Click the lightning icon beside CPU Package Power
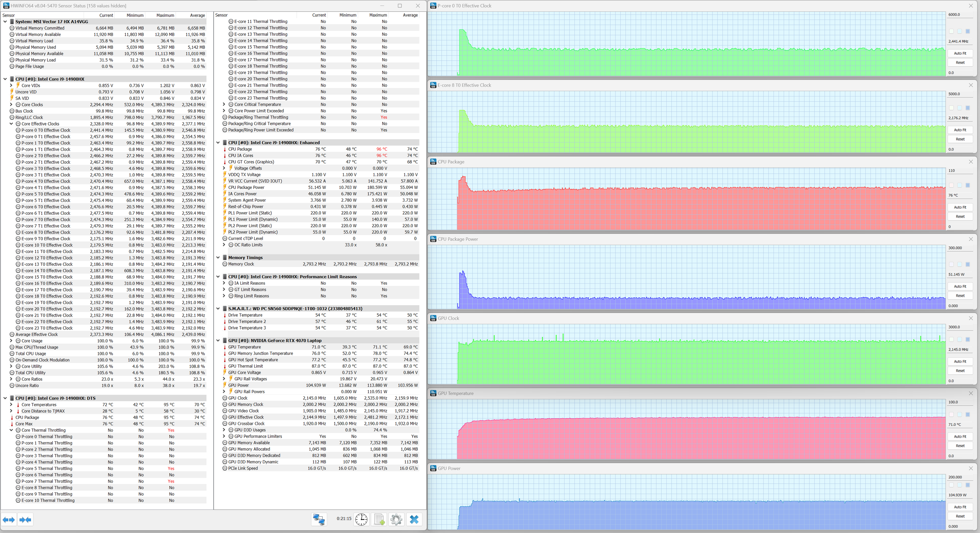 (x=225, y=187)
